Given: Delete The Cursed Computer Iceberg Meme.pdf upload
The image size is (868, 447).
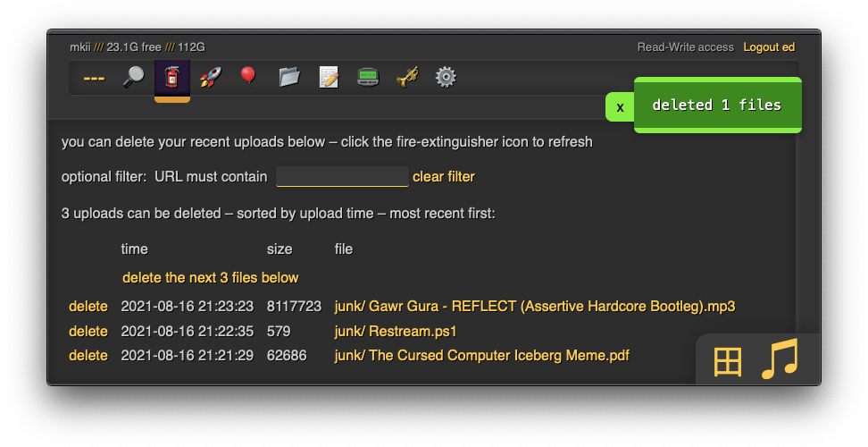Looking at the screenshot, I should pos(88,356).
